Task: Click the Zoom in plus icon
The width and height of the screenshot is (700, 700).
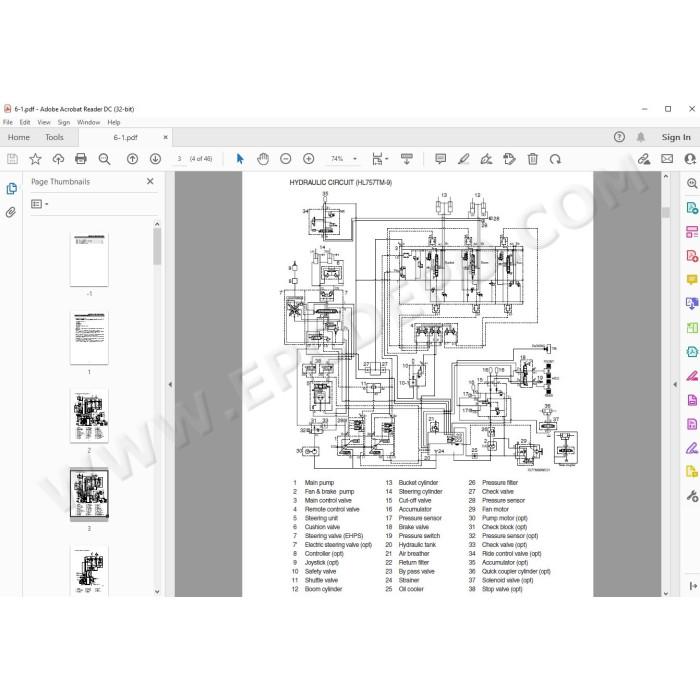Action: click(x=308, y=159)
